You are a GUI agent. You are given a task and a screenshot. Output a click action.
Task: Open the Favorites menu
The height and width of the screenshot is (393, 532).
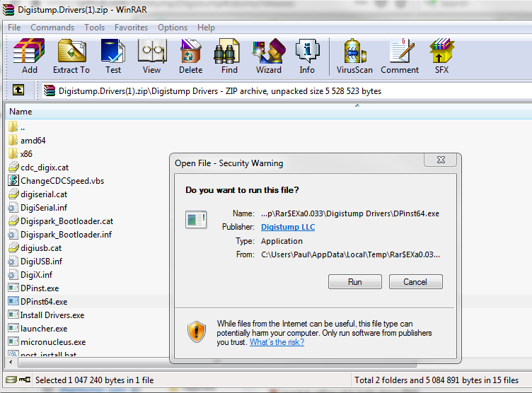[x=131, y=28]
